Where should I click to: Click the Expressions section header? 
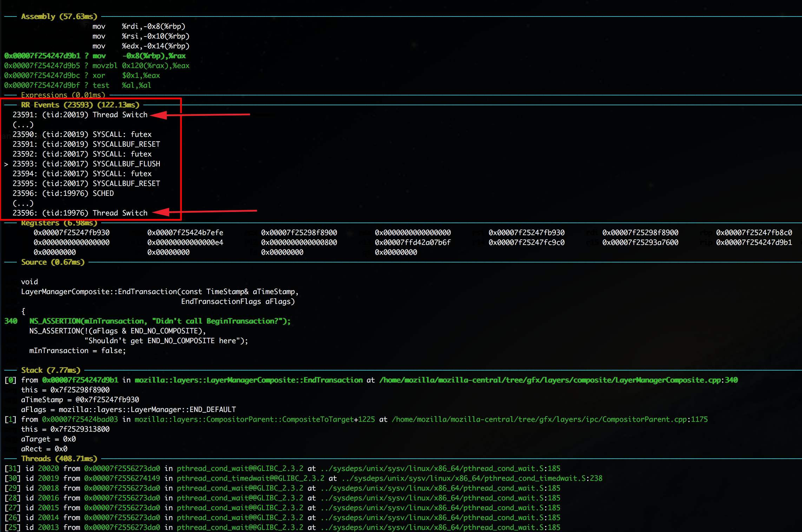click(x=63, y=95)
